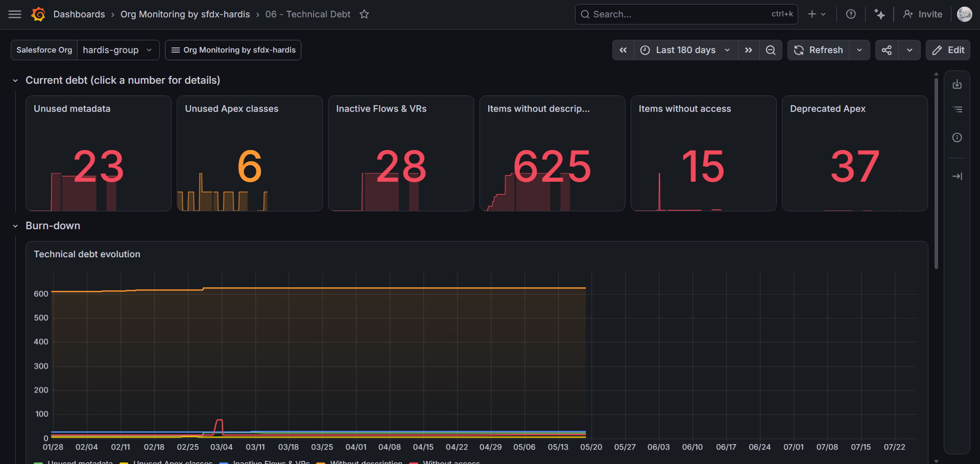Open the Last 180 days time picker
This screenshot has height=464, width=980.
coord(686,50)
